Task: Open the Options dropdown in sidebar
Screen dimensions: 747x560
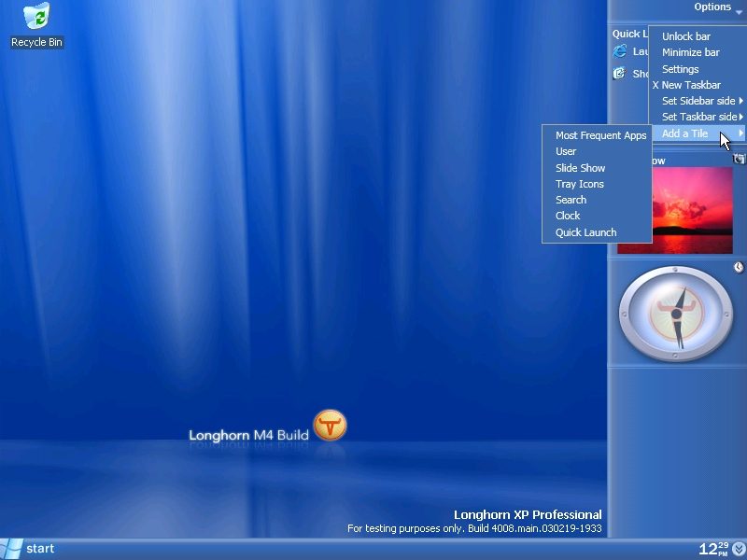Action: [x=717, y=7]
